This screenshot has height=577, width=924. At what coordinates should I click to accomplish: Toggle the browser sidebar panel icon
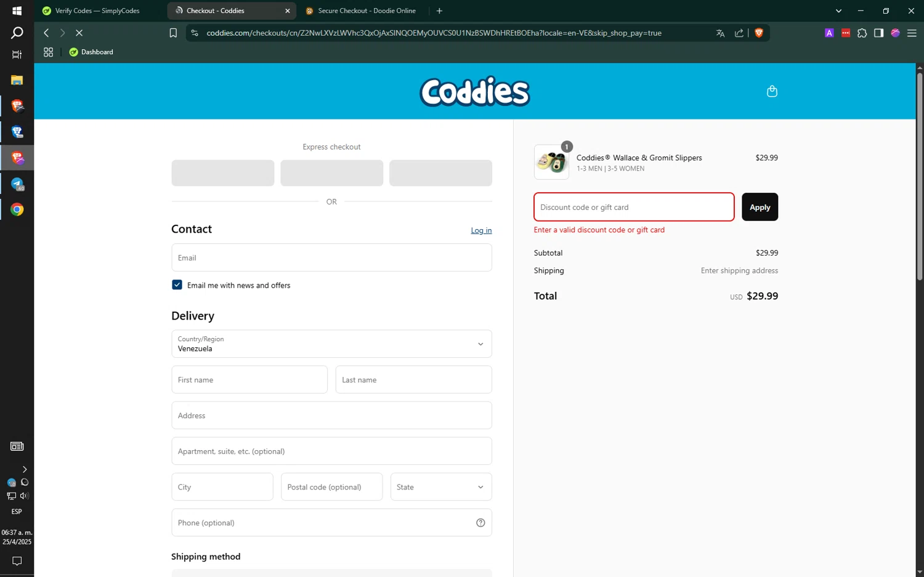[x=879, y=33]
